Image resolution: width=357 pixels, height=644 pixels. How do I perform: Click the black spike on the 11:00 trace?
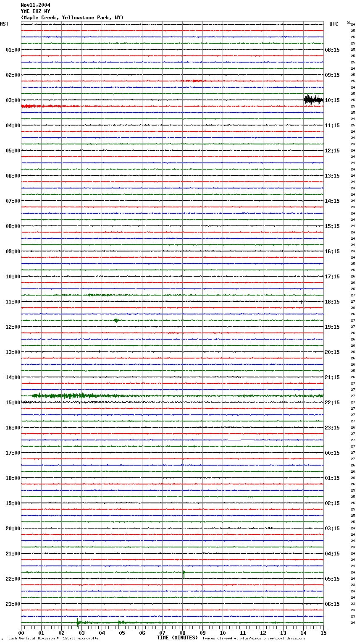point(301,302)
